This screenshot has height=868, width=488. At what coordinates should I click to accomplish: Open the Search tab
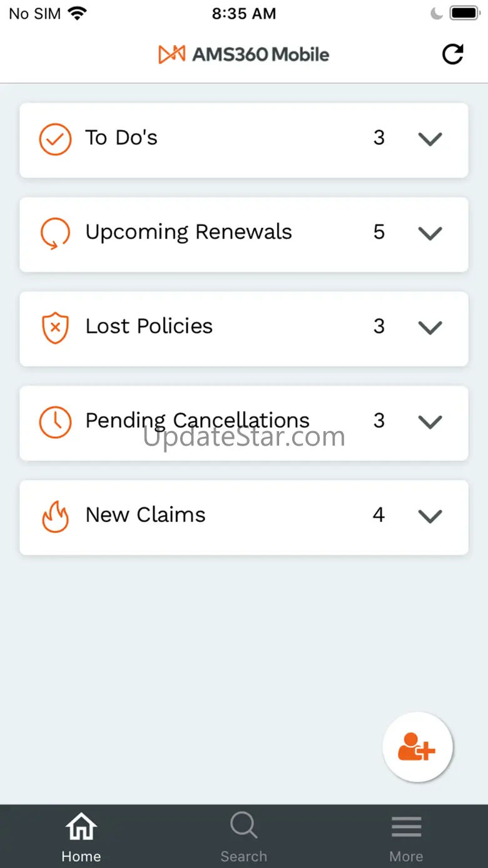[243, 836]
